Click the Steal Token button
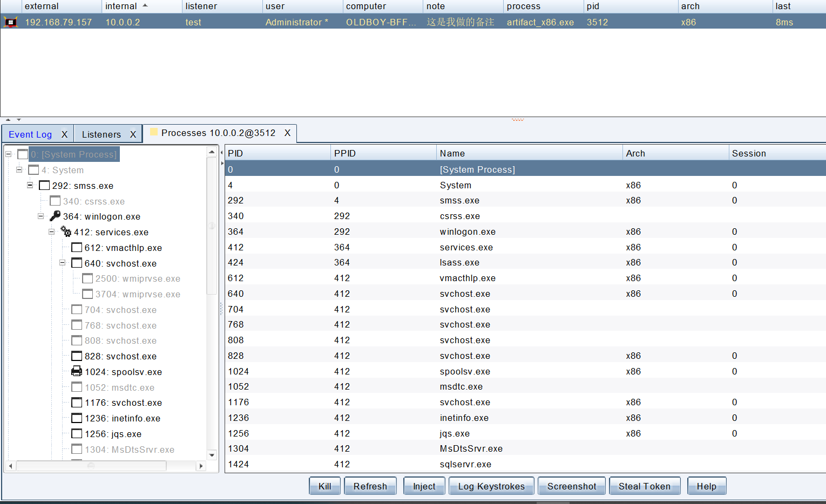This screenshot has width=826, height=504. (645, 486)
